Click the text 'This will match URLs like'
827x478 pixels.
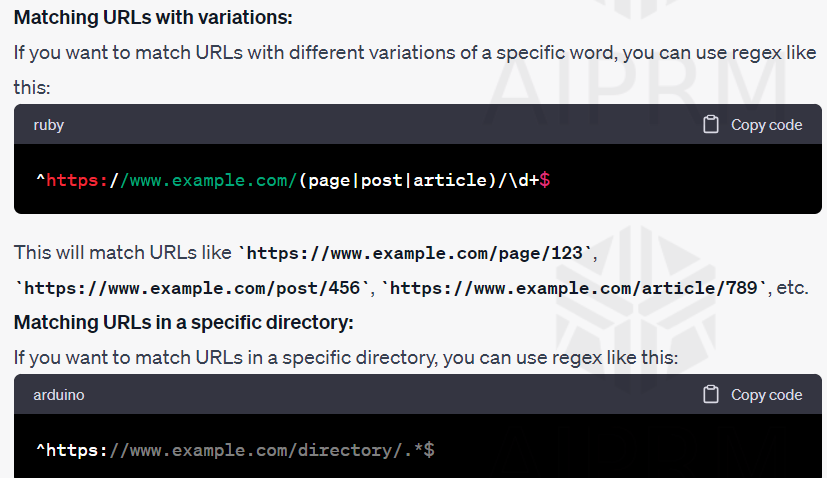click(x=122, y=253)
